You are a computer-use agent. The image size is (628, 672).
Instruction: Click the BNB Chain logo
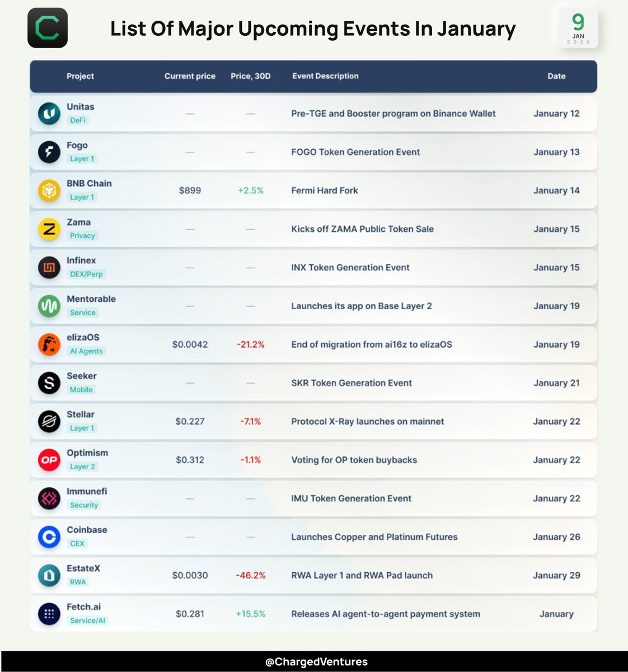pos(49,190)
